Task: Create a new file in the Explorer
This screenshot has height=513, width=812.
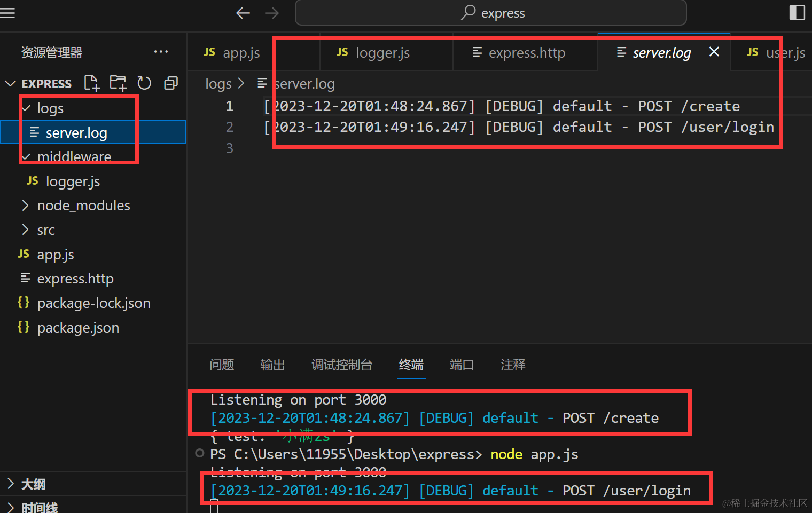Action: click(x=91, y=83)
